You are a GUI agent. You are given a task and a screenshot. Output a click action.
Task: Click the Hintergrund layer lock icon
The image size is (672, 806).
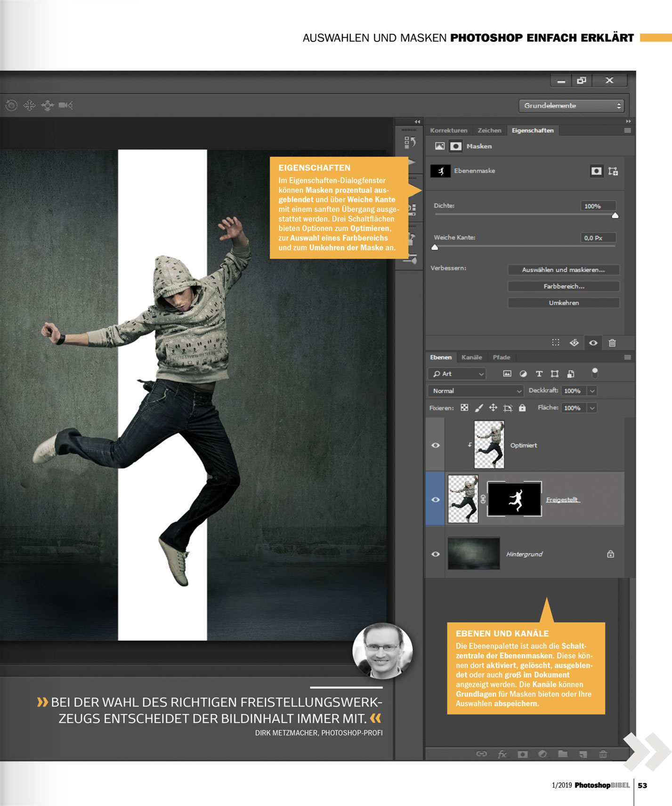click(x=610, y=554)
